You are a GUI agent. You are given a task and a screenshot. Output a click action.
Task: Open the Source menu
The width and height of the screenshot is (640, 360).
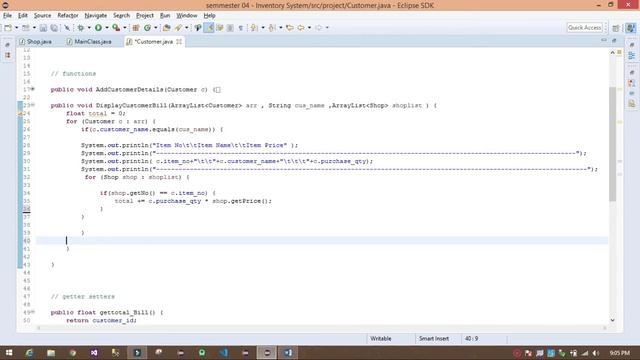[x=42, y=16]
